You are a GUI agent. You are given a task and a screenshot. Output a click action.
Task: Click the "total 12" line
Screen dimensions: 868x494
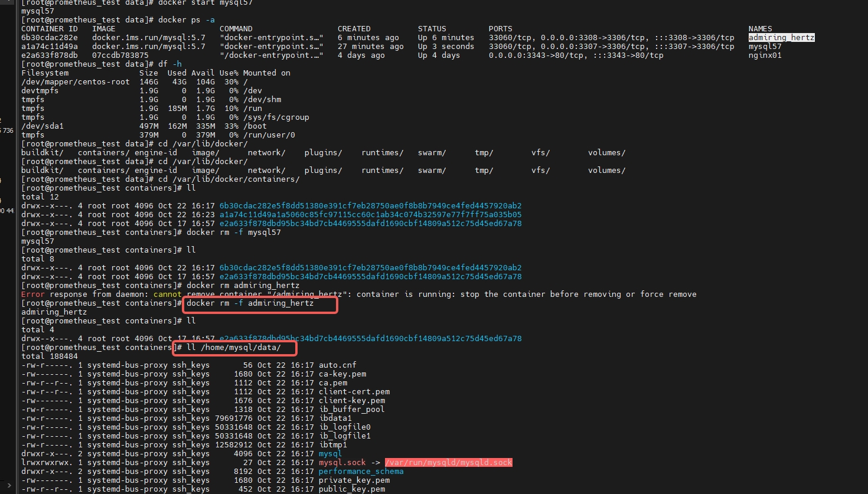[x=40, y=197]
